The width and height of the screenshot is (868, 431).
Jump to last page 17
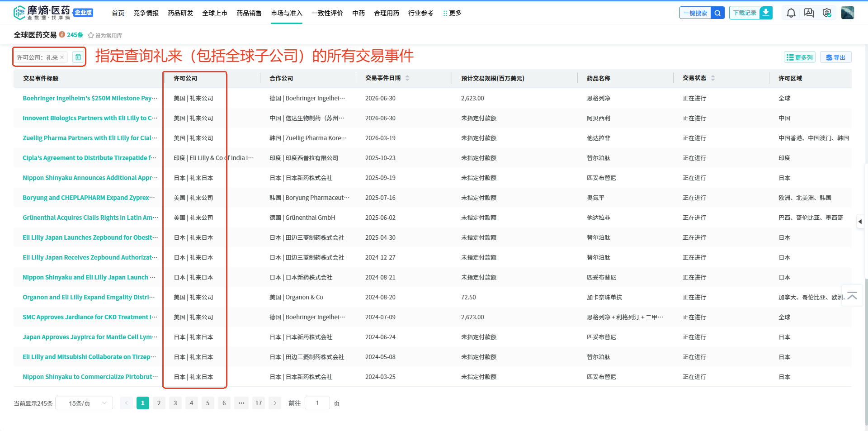point(259,403)
